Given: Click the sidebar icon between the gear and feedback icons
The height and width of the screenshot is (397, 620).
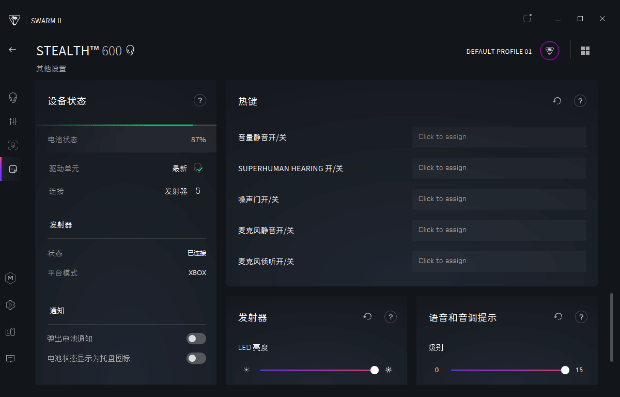Looking at the screenshot, I should tap(11, 332).
